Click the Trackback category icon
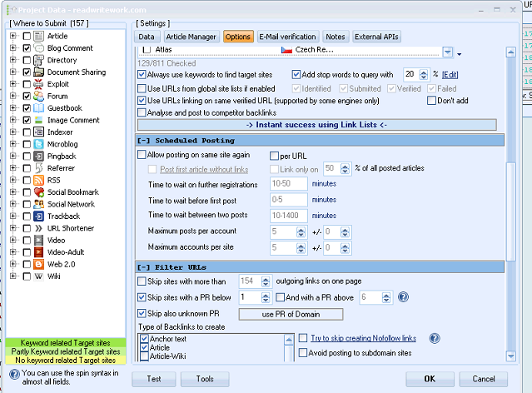Screen dimensions: 532x393 (38, 216)
